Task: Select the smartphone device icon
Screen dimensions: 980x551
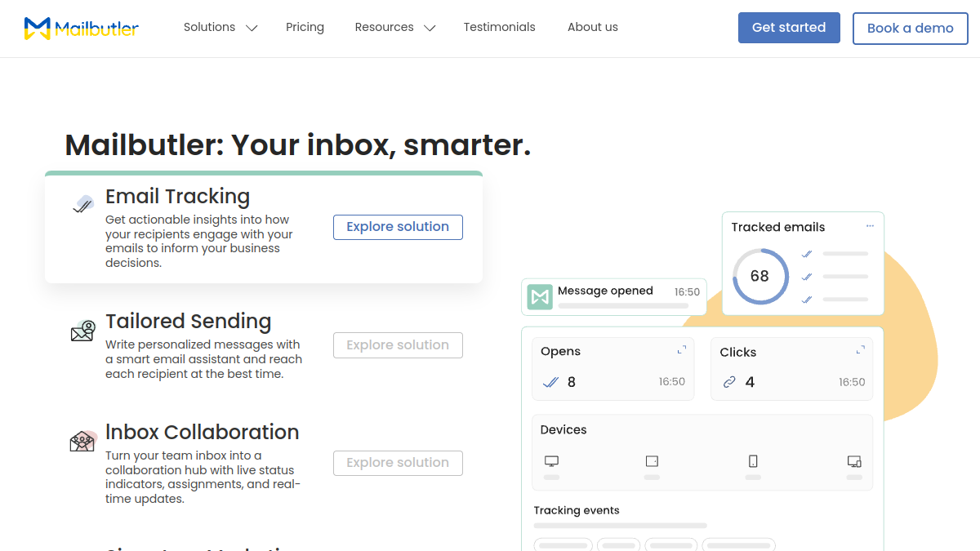Action: click(x=753, y=461)
